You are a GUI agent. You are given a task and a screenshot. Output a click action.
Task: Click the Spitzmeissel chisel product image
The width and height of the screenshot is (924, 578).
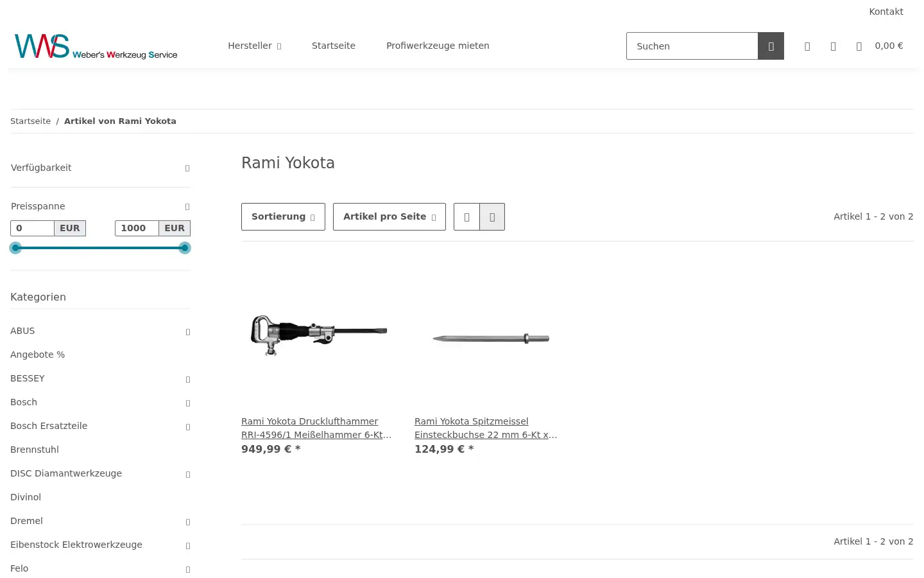(492, 338)
